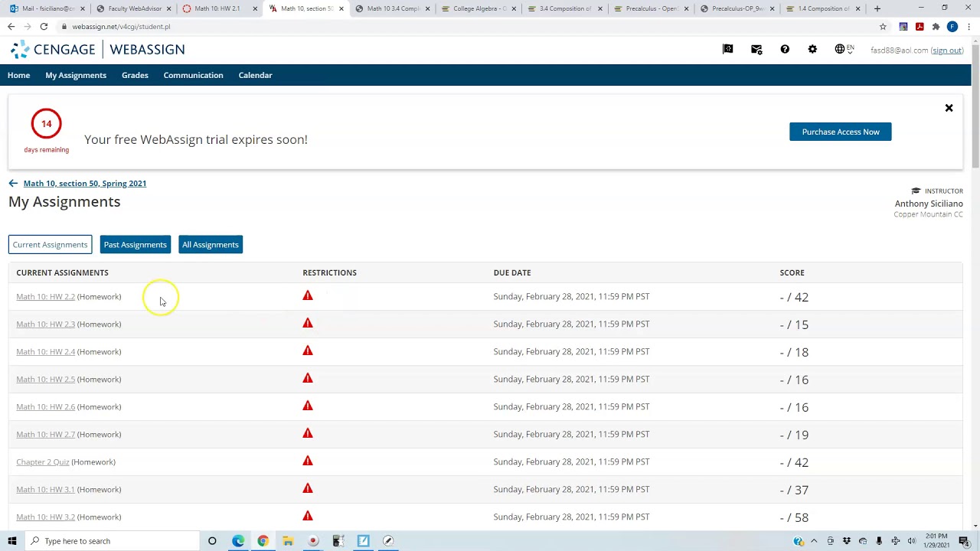Click restriction warning icon for Chapter 2 Quiz

pos(308,461)
